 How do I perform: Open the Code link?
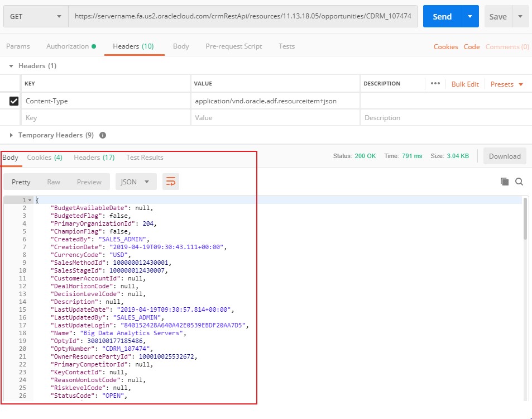472,47
